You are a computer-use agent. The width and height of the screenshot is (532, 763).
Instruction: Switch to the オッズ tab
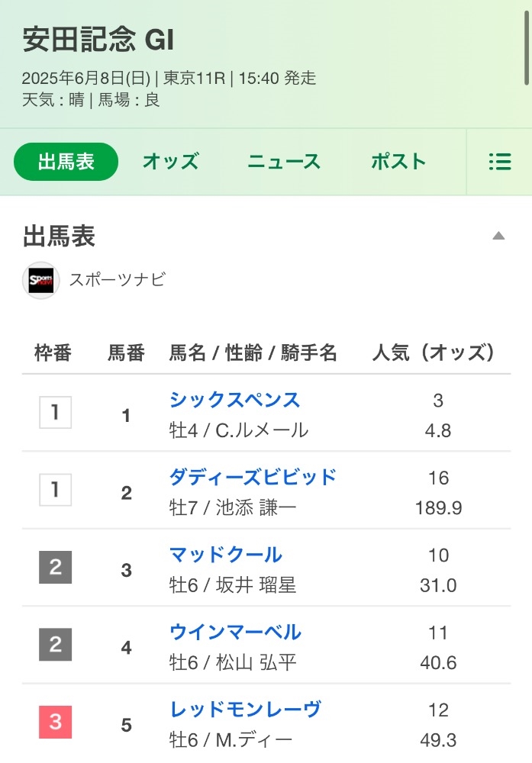(x=170, y=162)
